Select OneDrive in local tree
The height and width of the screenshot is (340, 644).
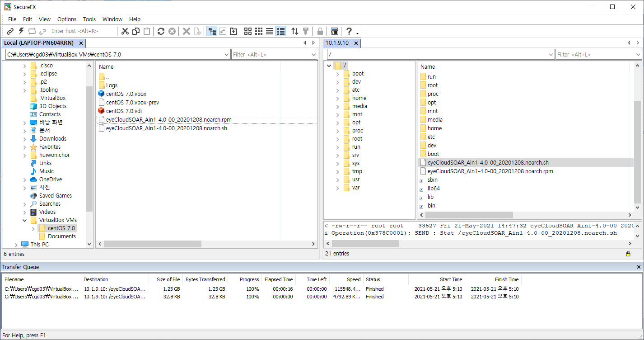coord(51,179)
